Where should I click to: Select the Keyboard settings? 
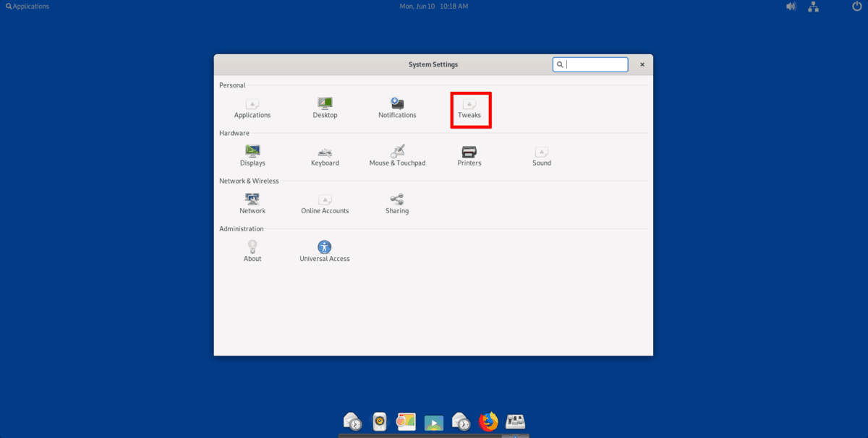pos(325,156)
